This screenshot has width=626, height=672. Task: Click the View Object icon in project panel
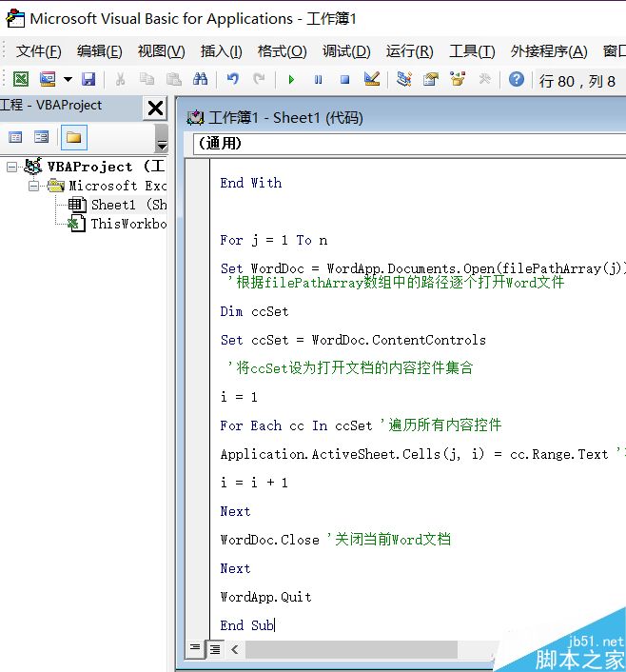42,137
